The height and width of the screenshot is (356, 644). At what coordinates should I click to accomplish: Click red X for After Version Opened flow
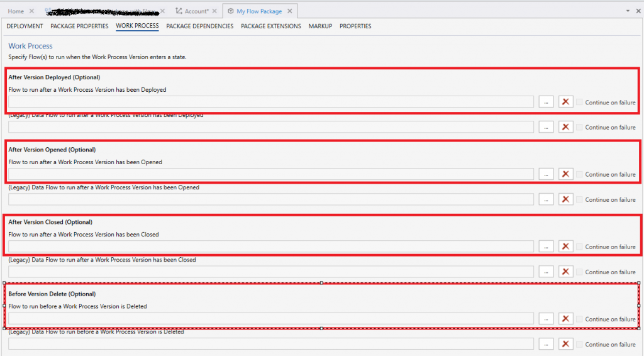[x=565, y=174]
